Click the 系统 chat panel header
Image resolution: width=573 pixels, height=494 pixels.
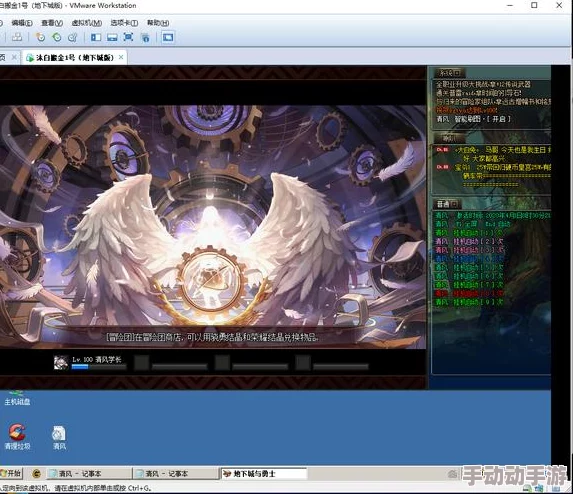(449, 73)
